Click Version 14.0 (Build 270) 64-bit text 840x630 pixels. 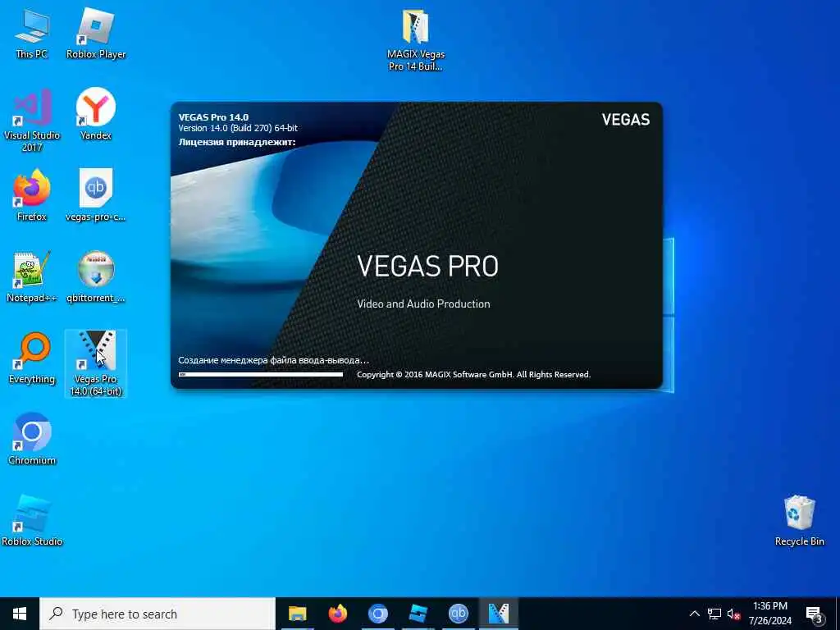click(238, 128)
